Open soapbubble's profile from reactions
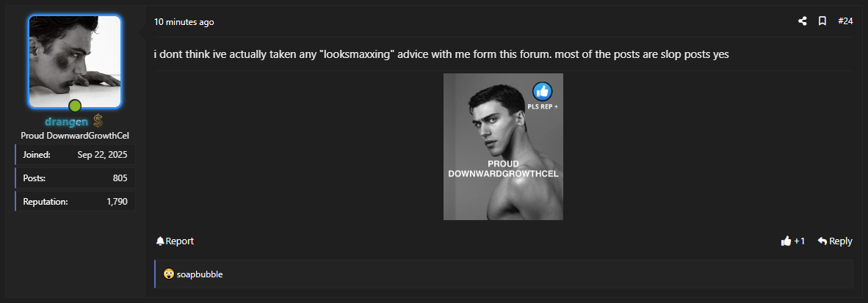Viewport: 868px width, 303px height. (200, 274)
